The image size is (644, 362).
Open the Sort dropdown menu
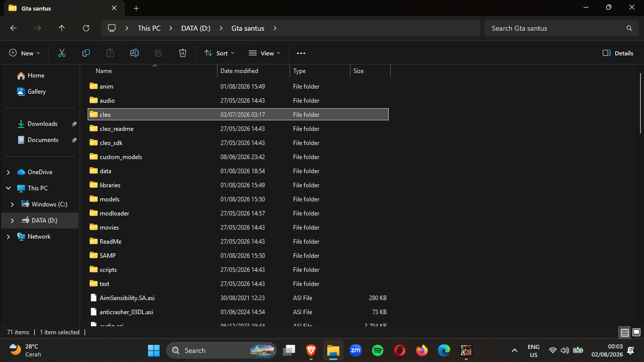pyautogui.click(x=220, y=53)
